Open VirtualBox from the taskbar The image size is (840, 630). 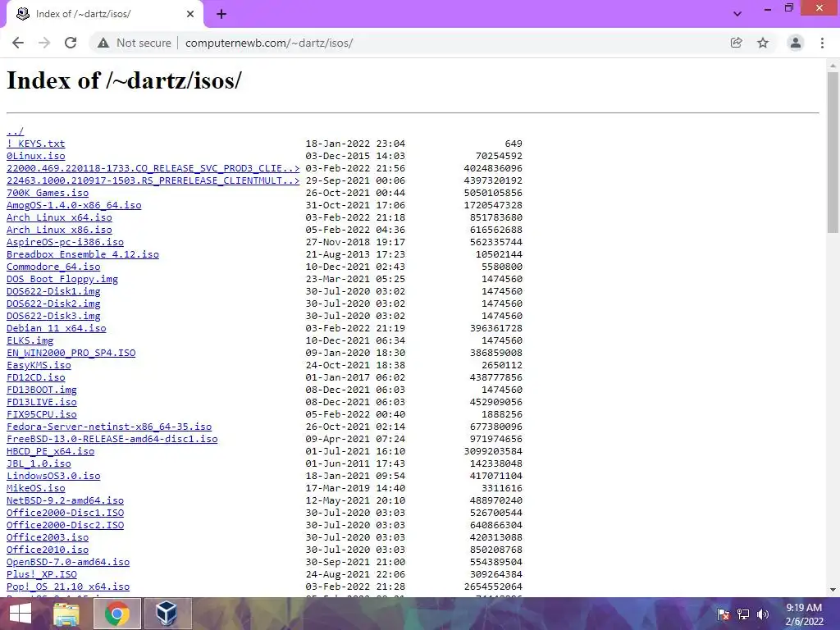(167, 614)
